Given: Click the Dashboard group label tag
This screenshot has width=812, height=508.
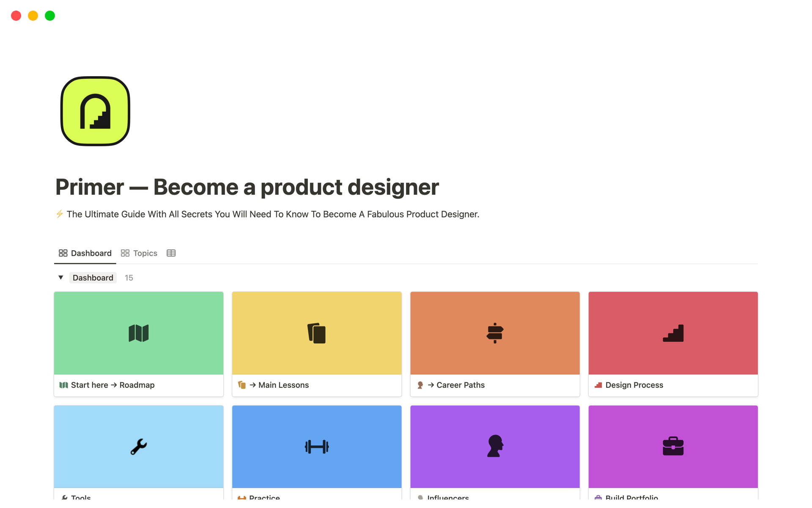Looking at the screenshot, I should tap(93, 278).
